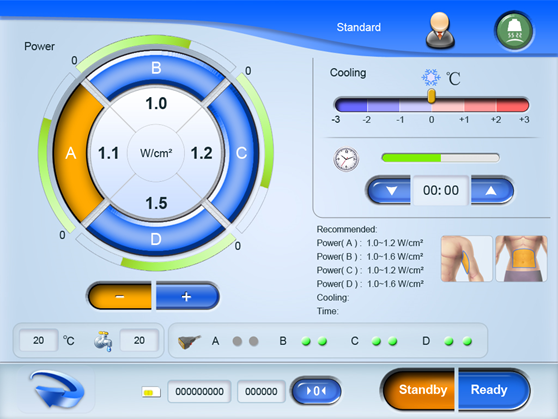Click the handpiece probe status icon
This screenshot has height=419, width=558.
[x=189, y=342]
